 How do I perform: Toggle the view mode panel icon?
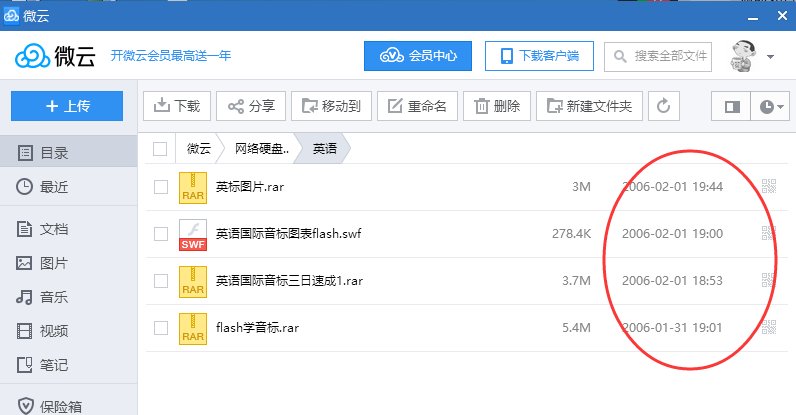coord(731,107)
